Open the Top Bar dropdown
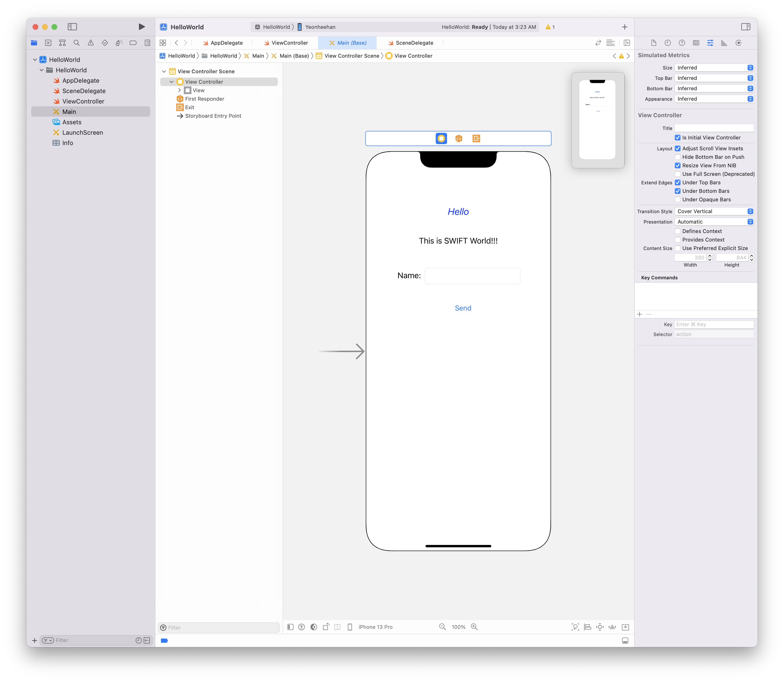Viewport: 784px width, 682px height. pyautogui.click(x=714, y=78)
